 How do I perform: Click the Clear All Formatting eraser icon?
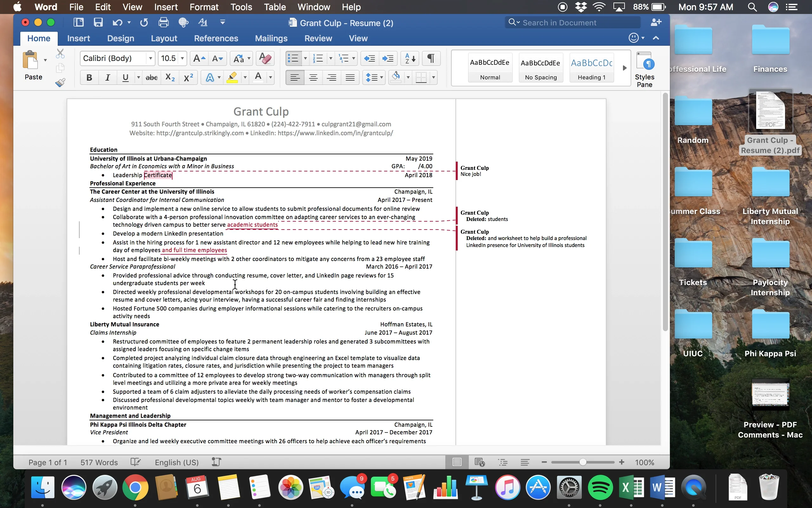point(265,58)
